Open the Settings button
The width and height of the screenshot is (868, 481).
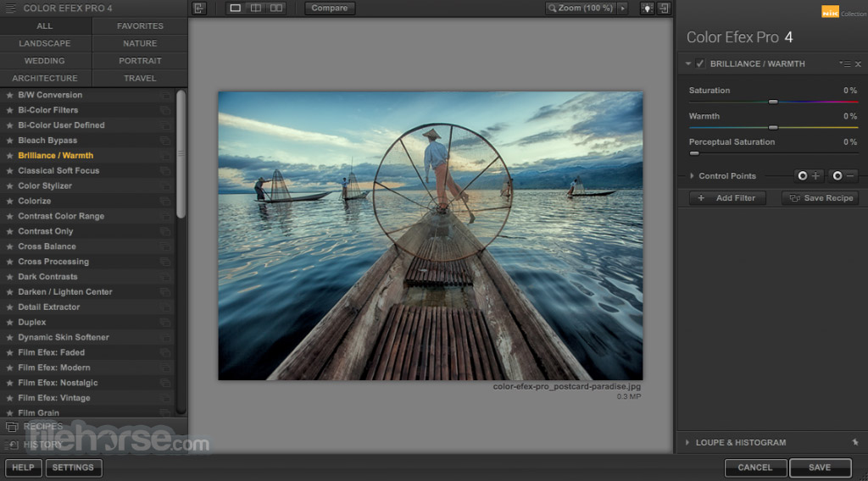[x=73, y=467]
